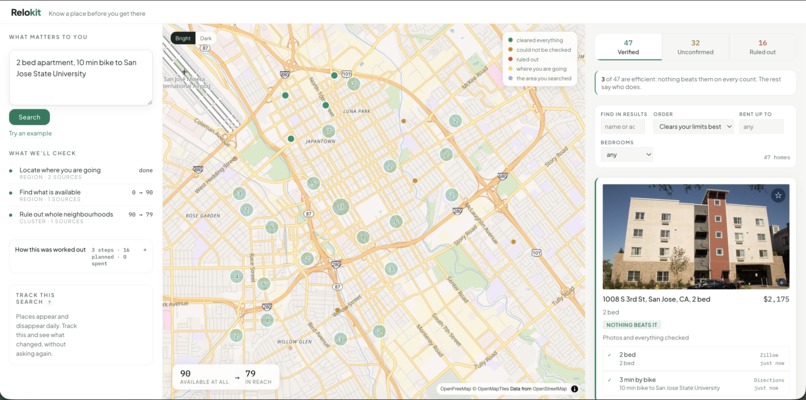
Task: Switch to the Verified tab
Action: (628, 47)
